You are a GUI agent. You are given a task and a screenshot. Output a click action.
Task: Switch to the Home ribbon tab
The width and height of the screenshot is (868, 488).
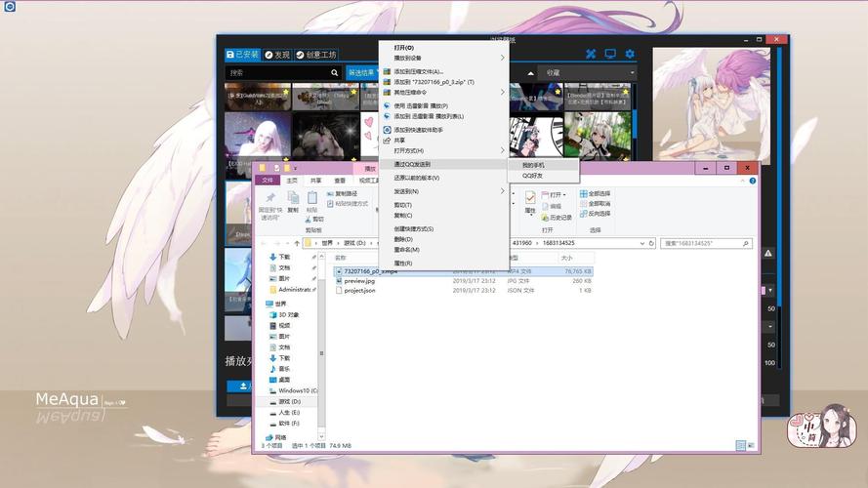pyautogui.click(x=292, y=181)
